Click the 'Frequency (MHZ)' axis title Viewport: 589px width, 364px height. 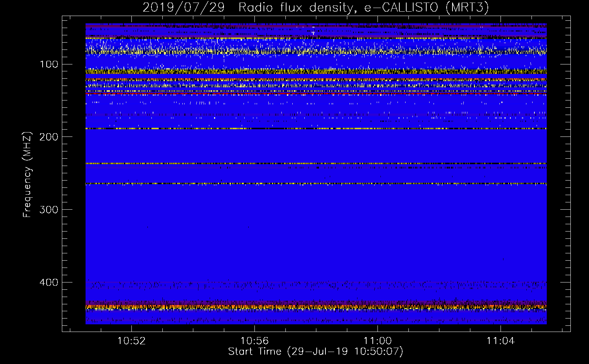[27, 174]
